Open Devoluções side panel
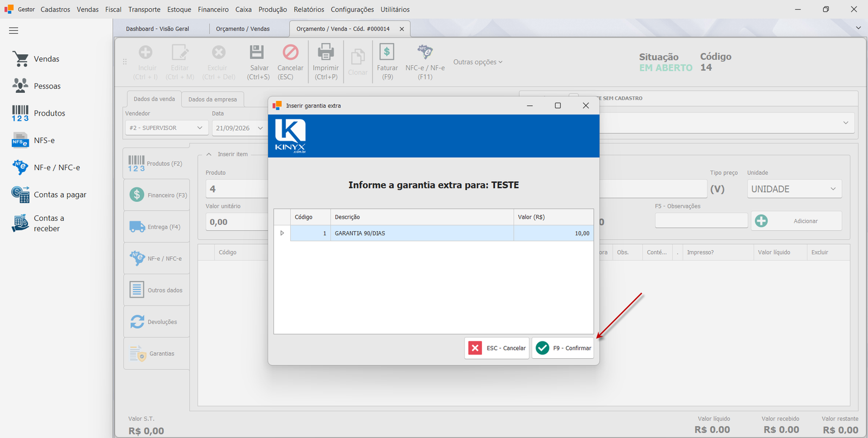The height and width of the screenshot is (438, 868). tap(157, 322)
